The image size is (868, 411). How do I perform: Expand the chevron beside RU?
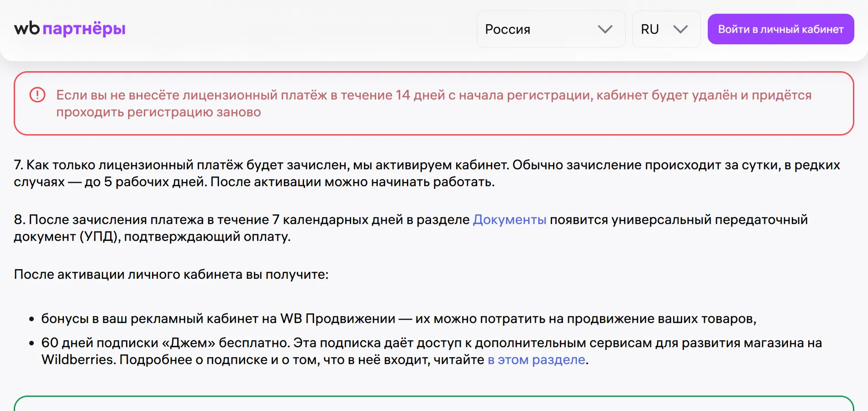point(680,29)
